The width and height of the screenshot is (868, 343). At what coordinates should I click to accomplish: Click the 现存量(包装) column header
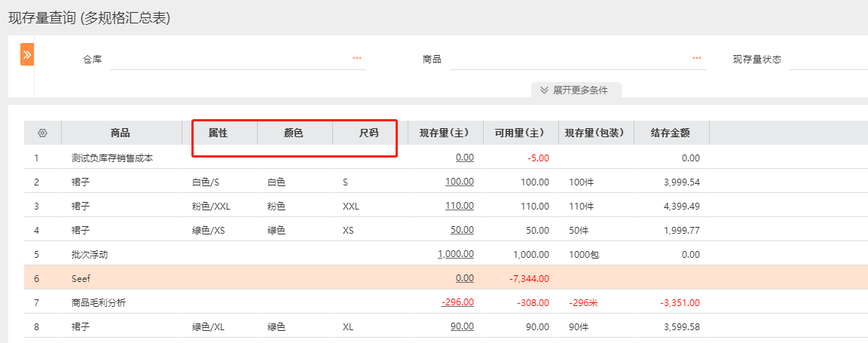click(x=595, y=133)
